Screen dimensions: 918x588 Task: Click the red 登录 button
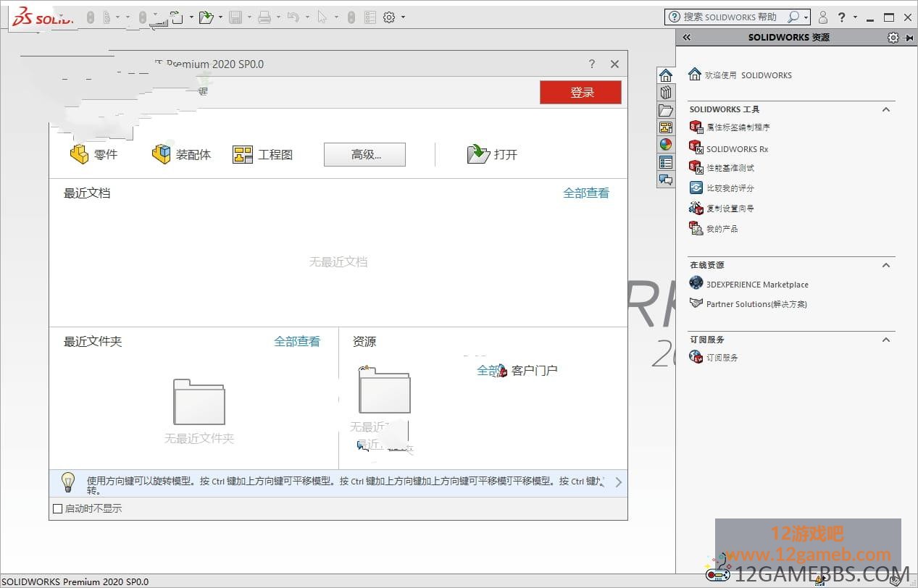(x=581, y=92)
